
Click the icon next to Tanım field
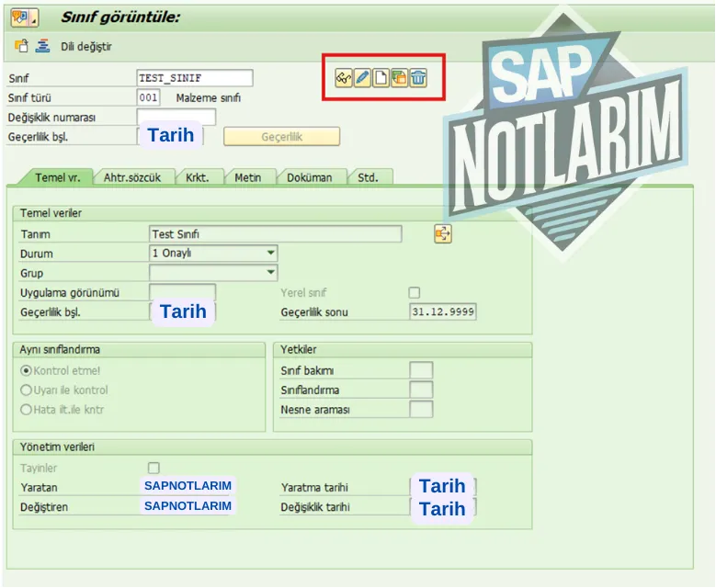(x=442, y=233)
